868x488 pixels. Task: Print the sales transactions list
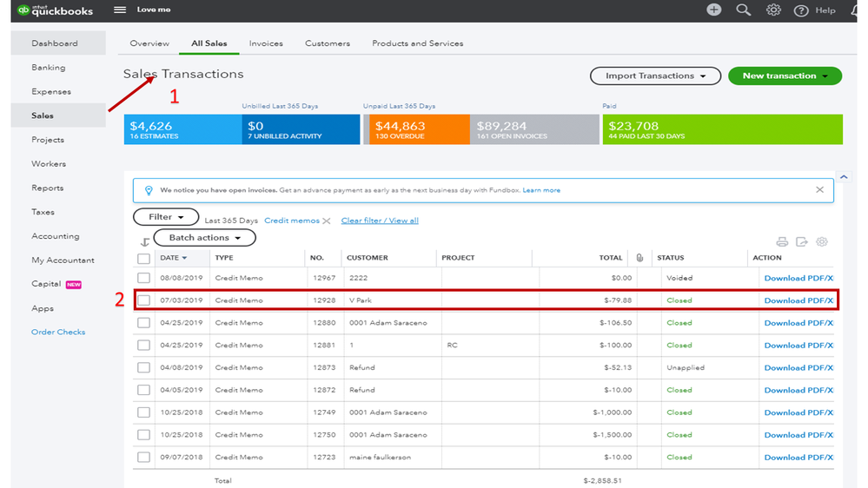782,242
